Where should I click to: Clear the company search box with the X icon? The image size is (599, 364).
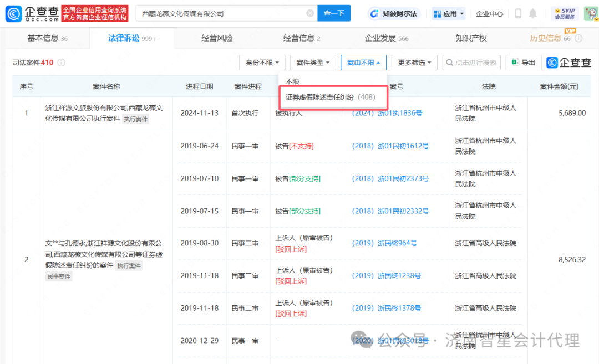click(x=310, y=13)
